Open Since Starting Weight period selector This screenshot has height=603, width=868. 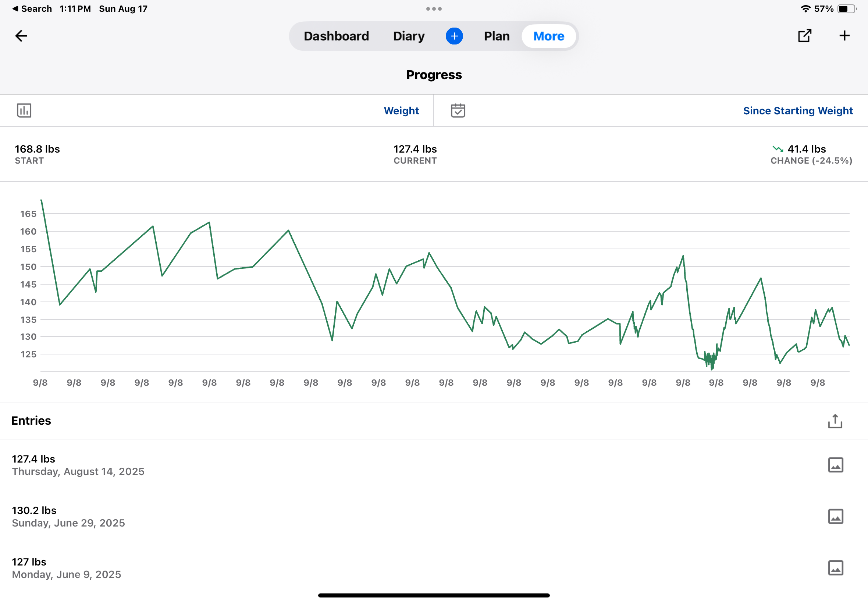pos(797,111)
